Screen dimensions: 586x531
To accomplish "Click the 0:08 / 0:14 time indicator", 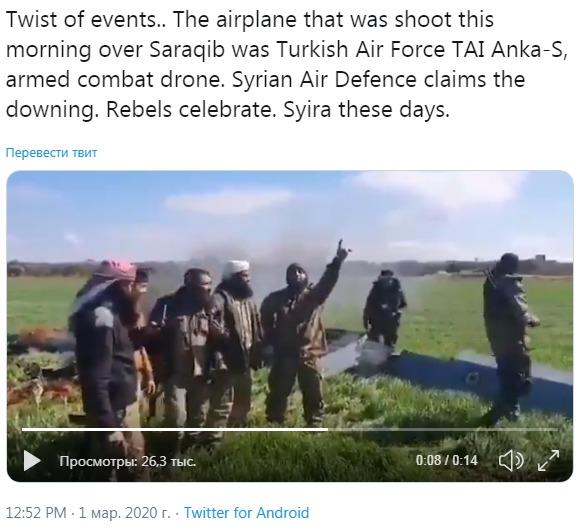I will [x=447, y=460].
